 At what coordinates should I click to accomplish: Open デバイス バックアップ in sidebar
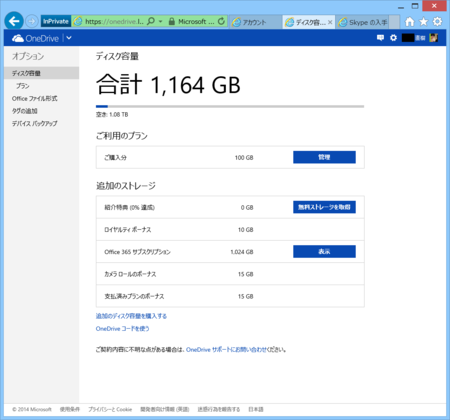pyautogui.click(x=35, y=124)
